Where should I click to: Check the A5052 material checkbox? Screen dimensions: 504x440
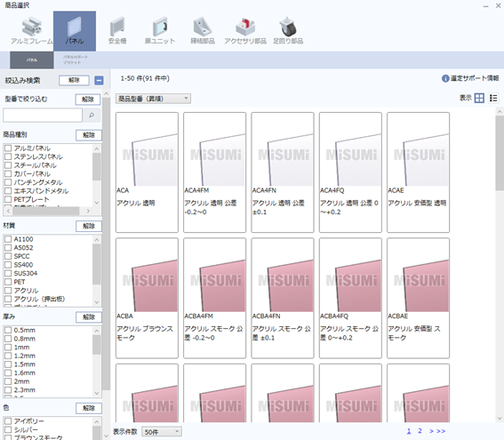point(8,247)
